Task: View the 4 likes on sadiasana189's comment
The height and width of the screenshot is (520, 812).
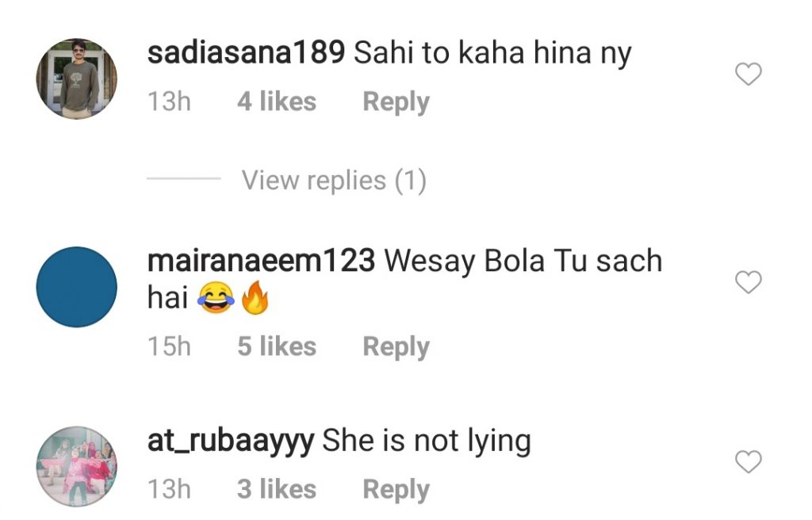Action: tap(277, 101)
